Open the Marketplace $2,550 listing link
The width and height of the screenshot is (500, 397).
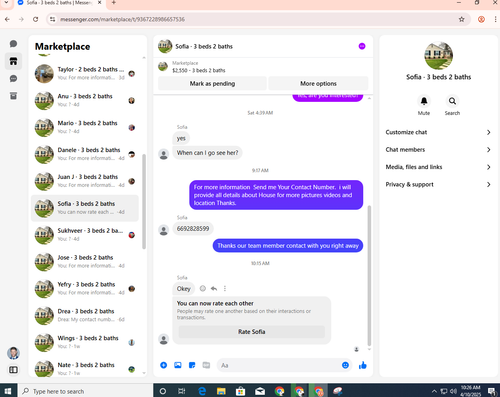[199, 67]
